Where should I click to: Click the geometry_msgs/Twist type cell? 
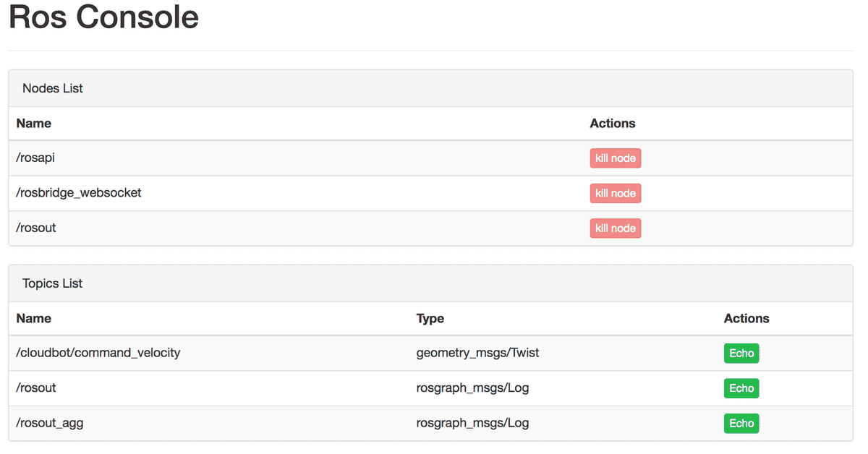(477, 353)
